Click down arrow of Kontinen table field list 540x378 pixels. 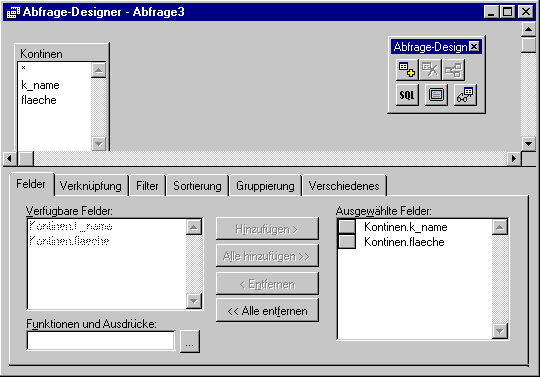[98, 144]
